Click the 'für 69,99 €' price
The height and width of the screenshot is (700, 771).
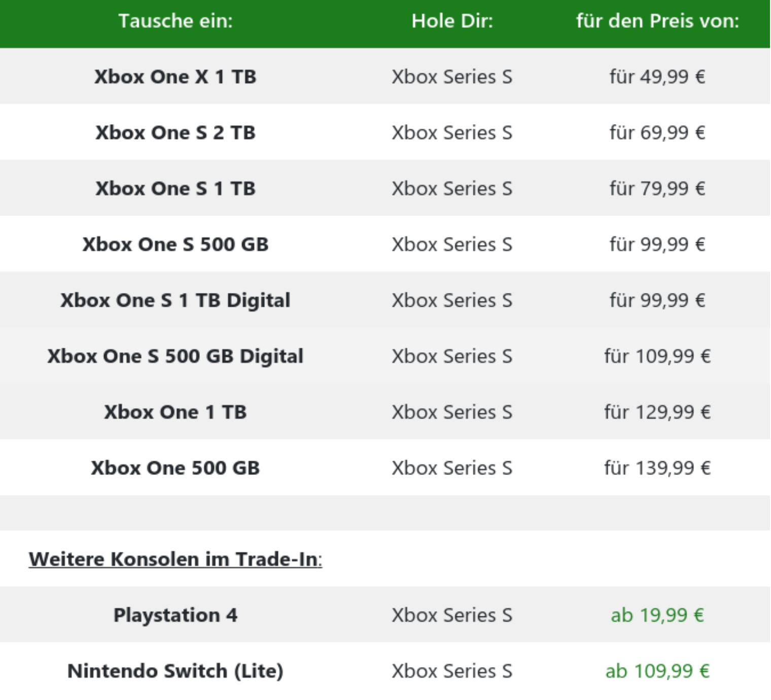click(657, 132)
